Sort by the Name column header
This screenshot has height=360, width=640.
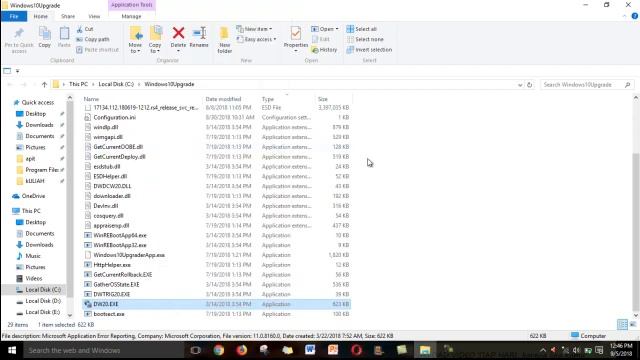click(x=91, y=99)
